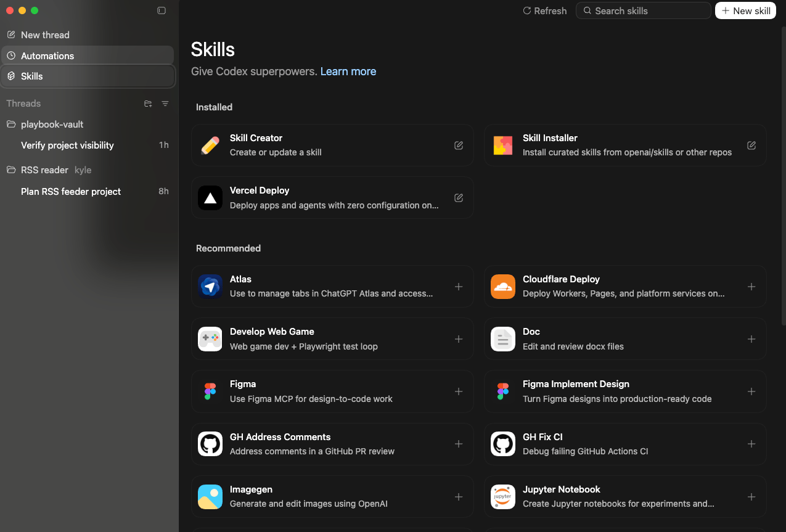Follow the Learn more link
Viewport: 786px width, 532px height.
pyautogui.click(x=348, y=72)
